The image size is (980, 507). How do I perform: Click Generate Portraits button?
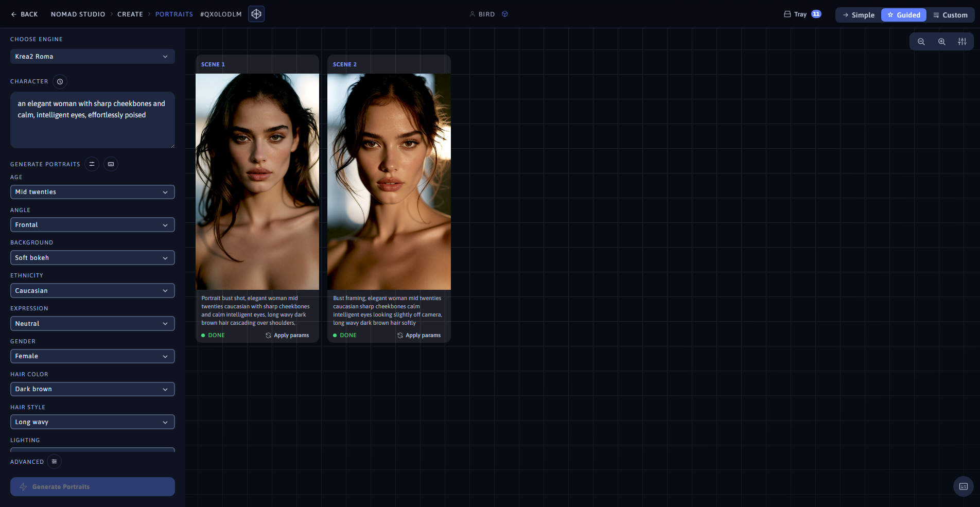pyautogui.click(x=93, y=487)
